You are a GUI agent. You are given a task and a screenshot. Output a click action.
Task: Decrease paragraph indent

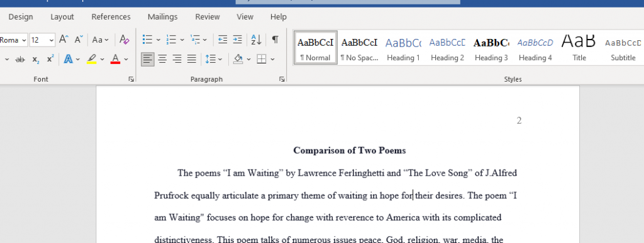(x=223, y=40)
